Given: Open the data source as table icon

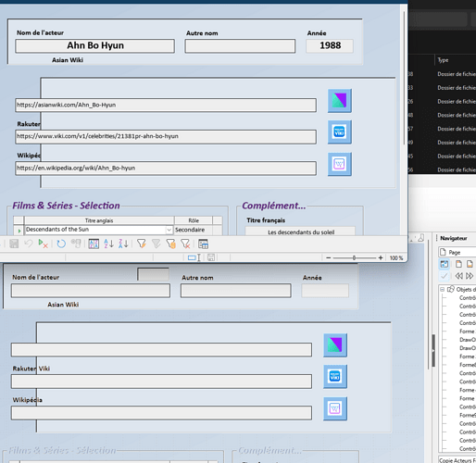Looking at the screenshot, I should click(x=203, y=244).
